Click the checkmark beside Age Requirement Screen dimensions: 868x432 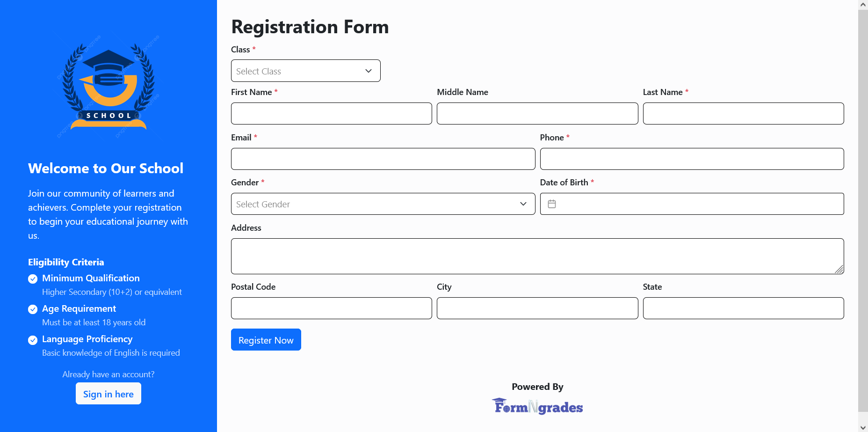pos(33,309)
